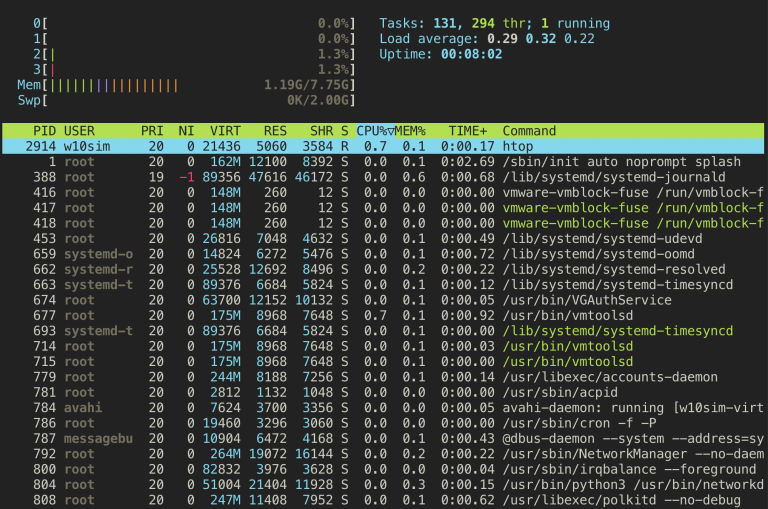Select the systemd-oomd process row
This screenshot has height=509, width=768.
(383, 254)
